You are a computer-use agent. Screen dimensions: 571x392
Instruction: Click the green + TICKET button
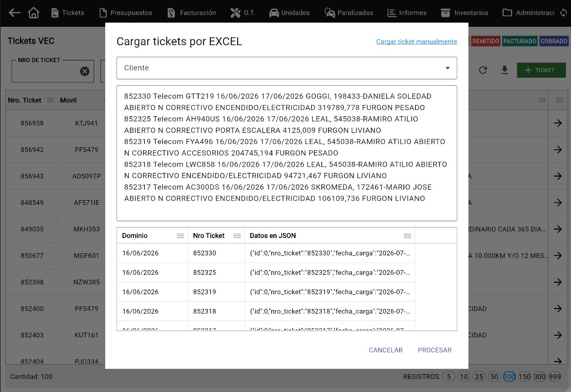(541, 70)
